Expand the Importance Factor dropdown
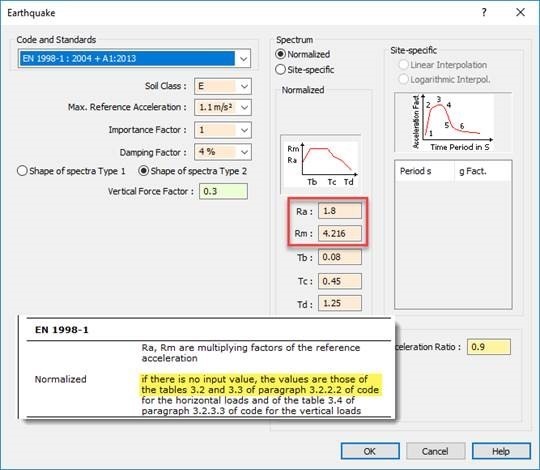Viewport: 540px width, 470px height. 244,130
